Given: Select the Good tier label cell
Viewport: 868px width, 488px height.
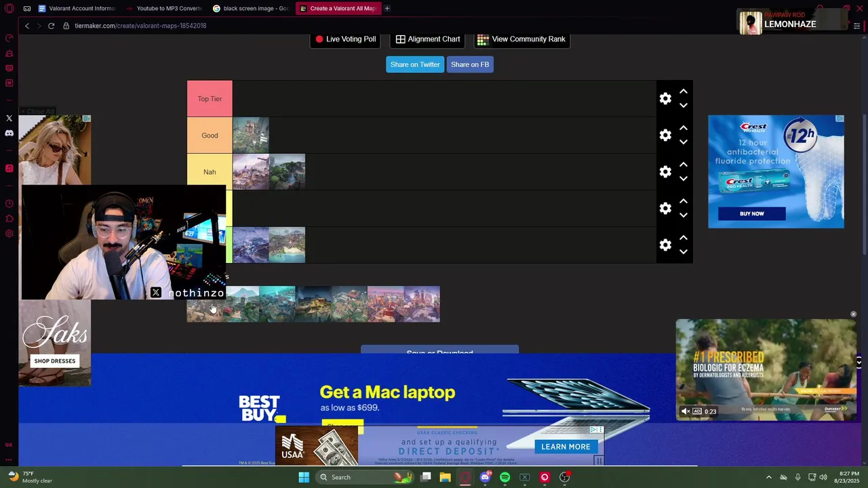Looking at the screenshot, I should (210, 136).
